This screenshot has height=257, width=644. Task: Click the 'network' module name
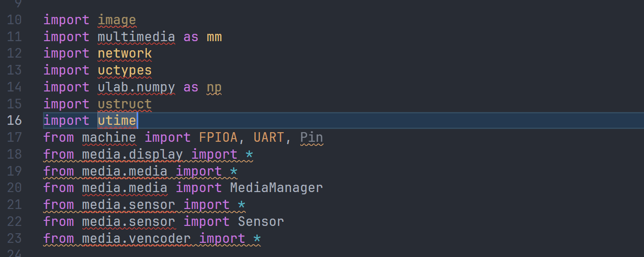click(124, 54)
